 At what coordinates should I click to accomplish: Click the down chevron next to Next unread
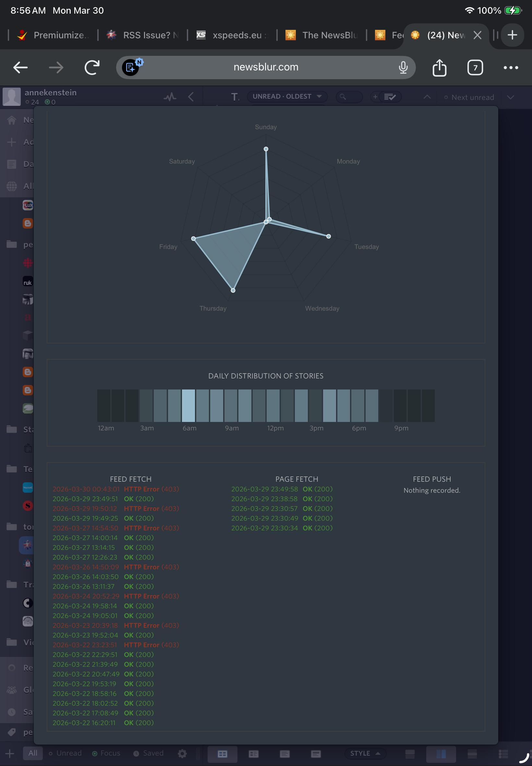510,97
